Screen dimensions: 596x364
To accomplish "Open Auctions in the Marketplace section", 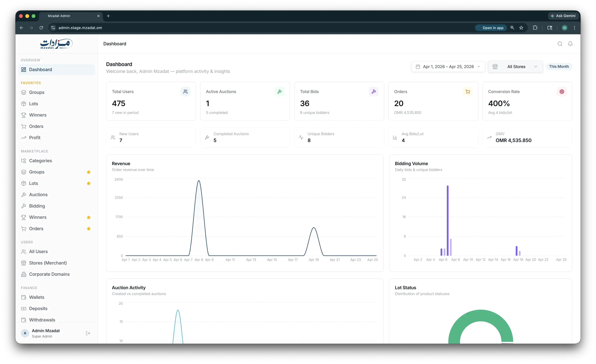I will pyautogui.click(x=57, y=195).
